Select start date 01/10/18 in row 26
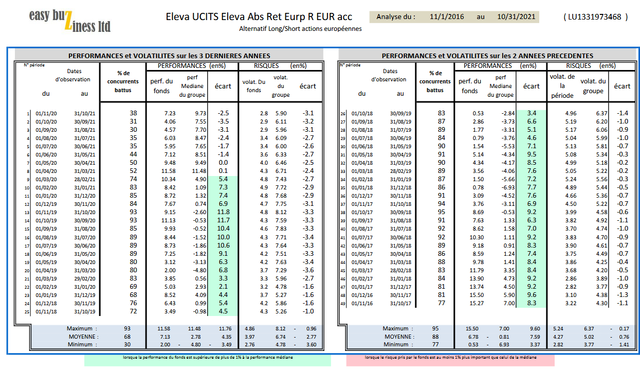The height and width of the screenshot is (369, 640). [362, 114]
